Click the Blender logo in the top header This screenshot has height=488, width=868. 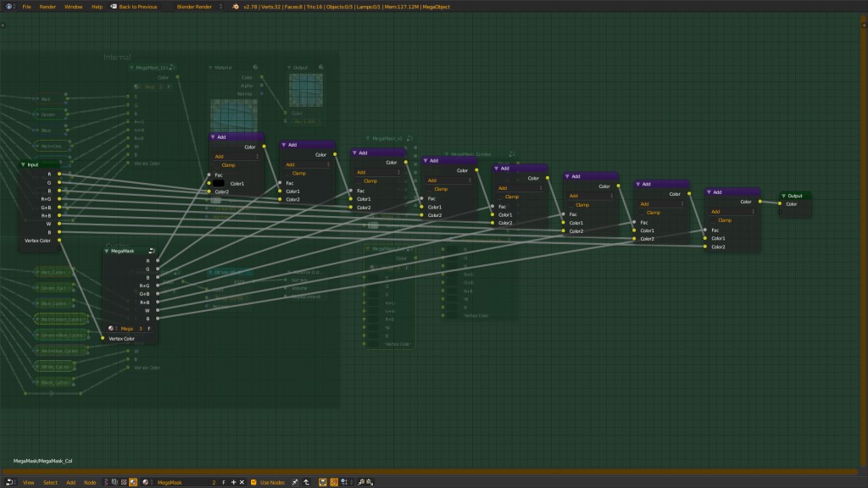(8, 6)
